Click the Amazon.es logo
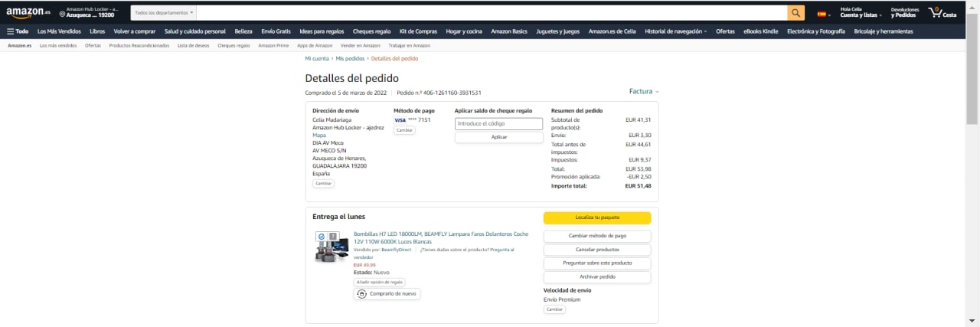Image resolution: width=980 pixels, height=327 pixels. pos(28,13)
